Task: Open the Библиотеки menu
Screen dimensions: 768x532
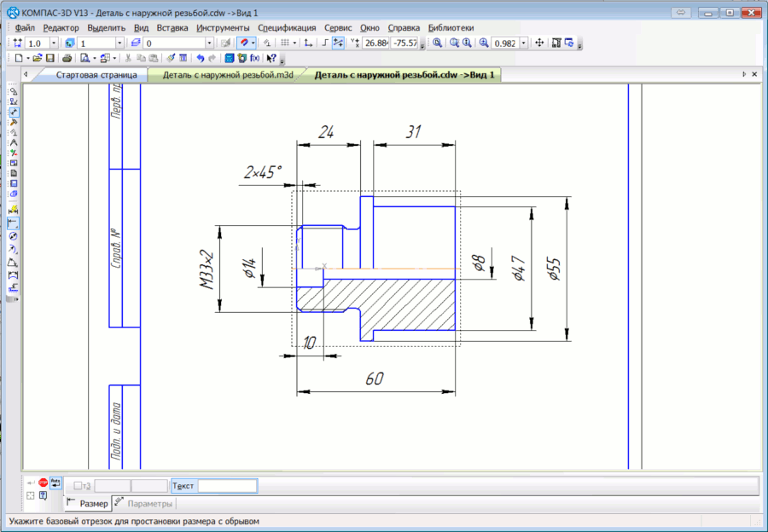Action: click(x=451, y=28)
